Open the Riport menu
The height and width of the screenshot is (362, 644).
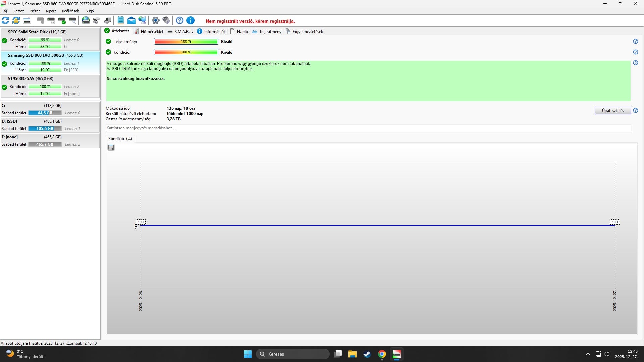click(x=51, y=11)
